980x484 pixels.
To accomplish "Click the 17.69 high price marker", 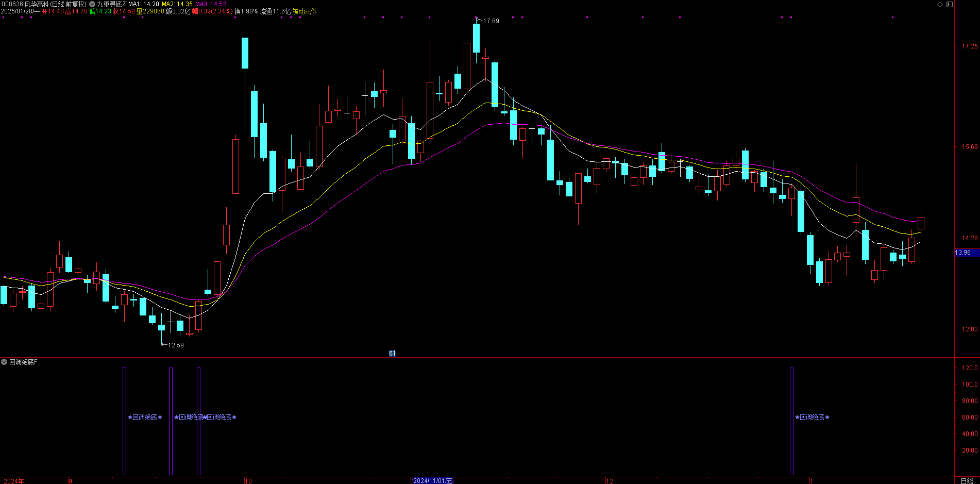I will [491, 21].
